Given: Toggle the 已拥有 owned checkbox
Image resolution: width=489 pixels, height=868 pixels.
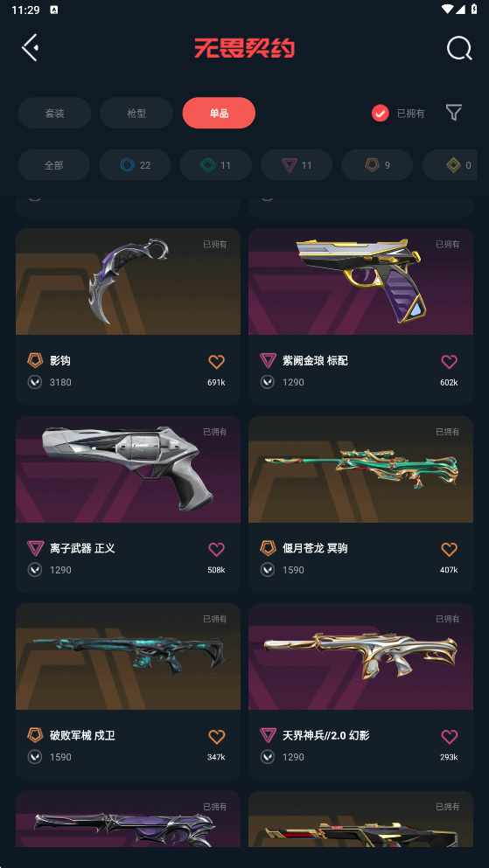Looking at the screenshot, I should 380,113.
